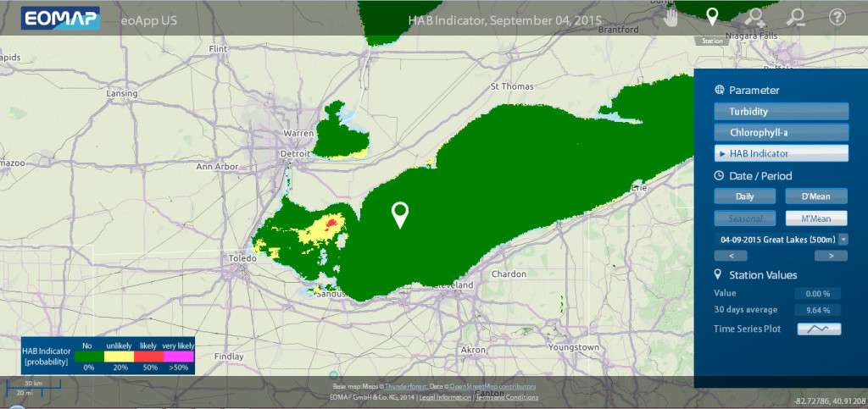Open the Time Series Plot chart
Viewport: 868px width, 409px height.
[x=818, y=329]
